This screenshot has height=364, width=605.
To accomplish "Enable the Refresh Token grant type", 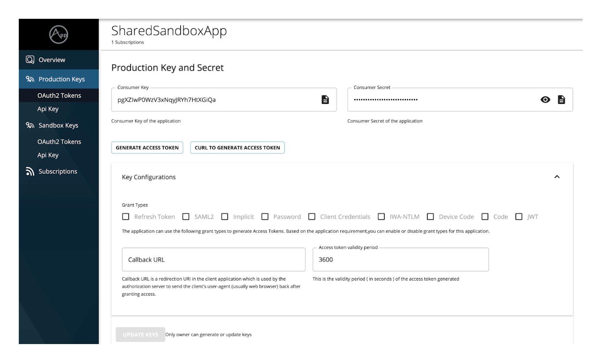I will click(x=126, y=216).
